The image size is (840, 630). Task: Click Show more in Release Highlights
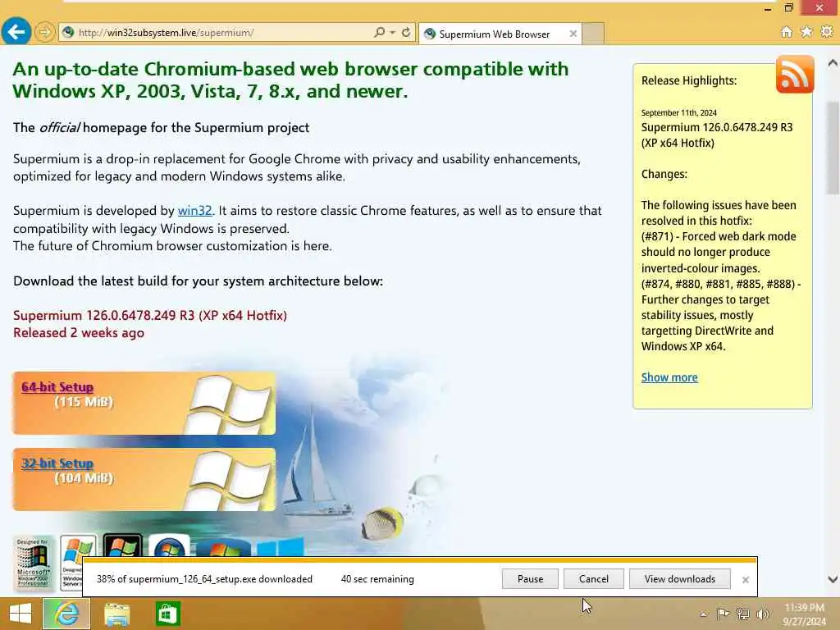pyautogui.click(x=669, y=377)
